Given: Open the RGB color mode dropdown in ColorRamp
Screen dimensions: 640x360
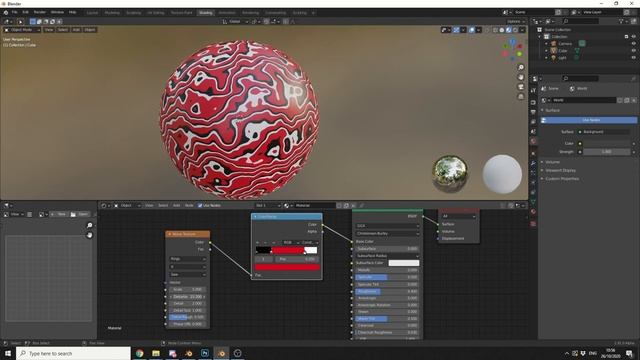Looking at the screenshot, I should tap(291, 242).
